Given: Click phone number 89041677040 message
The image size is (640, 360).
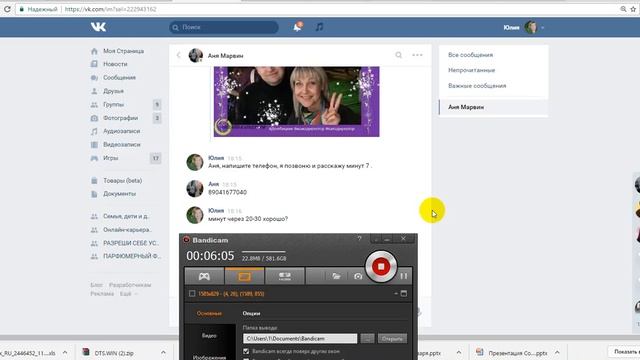Looking at the screenshot, I should click(227, 192).
